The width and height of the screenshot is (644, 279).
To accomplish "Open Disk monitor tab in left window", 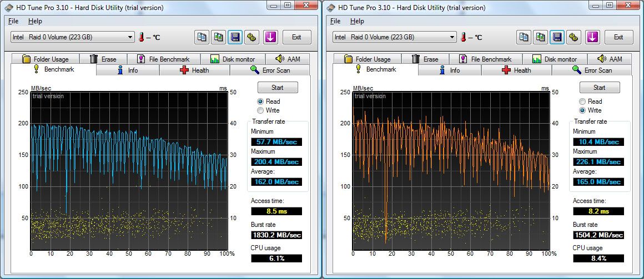I will [233, 59].
